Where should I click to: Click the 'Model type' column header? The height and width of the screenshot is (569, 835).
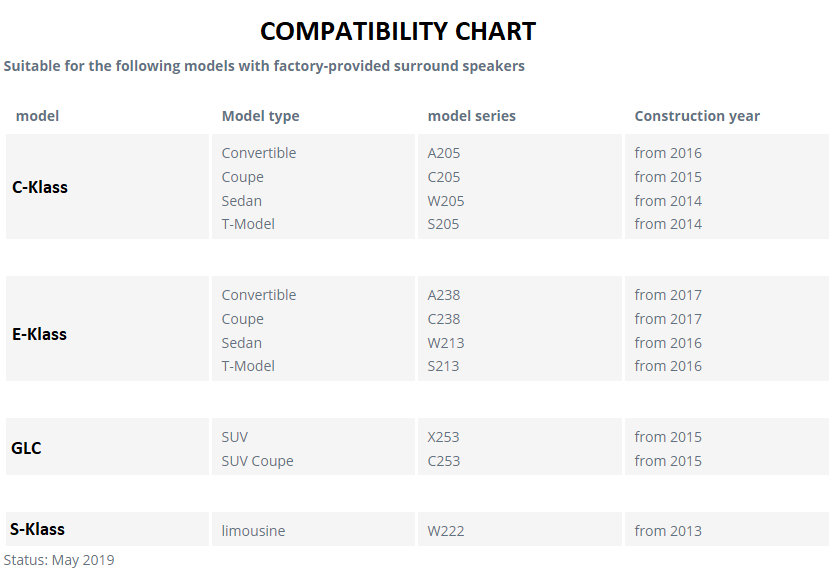point(260,116)
